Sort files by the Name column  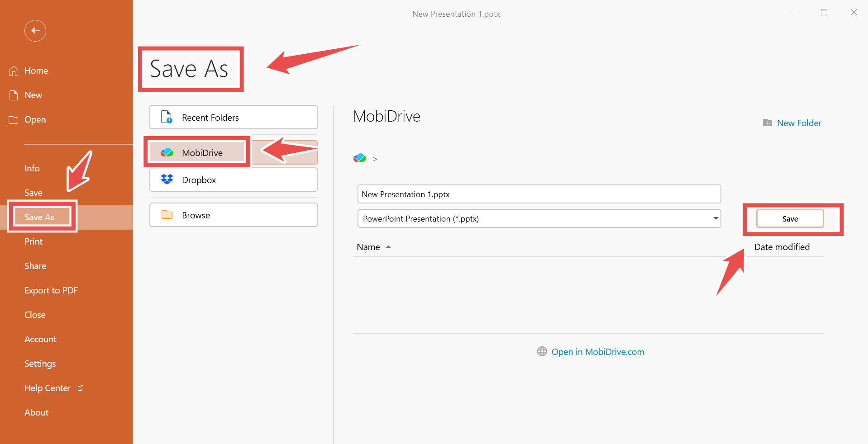(368, 247)
